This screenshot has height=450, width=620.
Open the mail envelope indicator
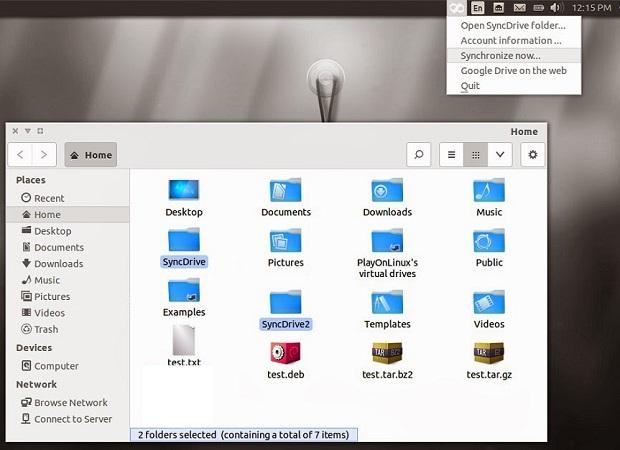(x=519, y=8)
